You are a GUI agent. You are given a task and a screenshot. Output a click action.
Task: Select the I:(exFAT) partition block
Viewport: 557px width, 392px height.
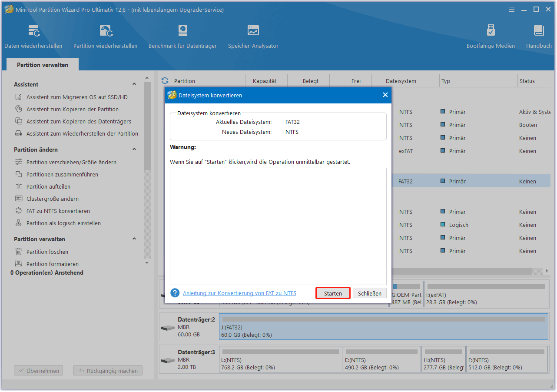486,294
